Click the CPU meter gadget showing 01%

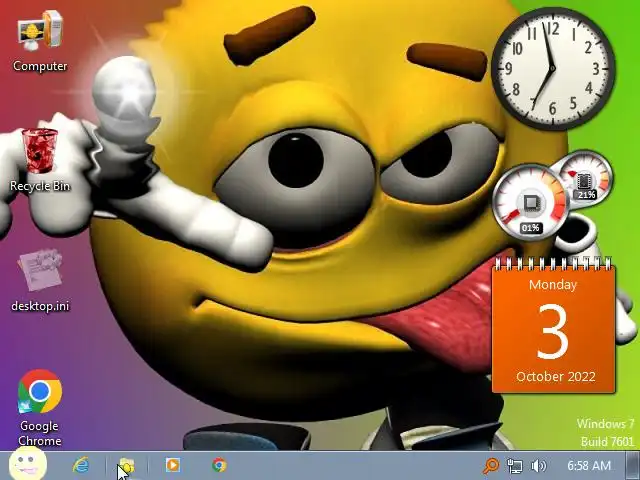click(530, 203)
